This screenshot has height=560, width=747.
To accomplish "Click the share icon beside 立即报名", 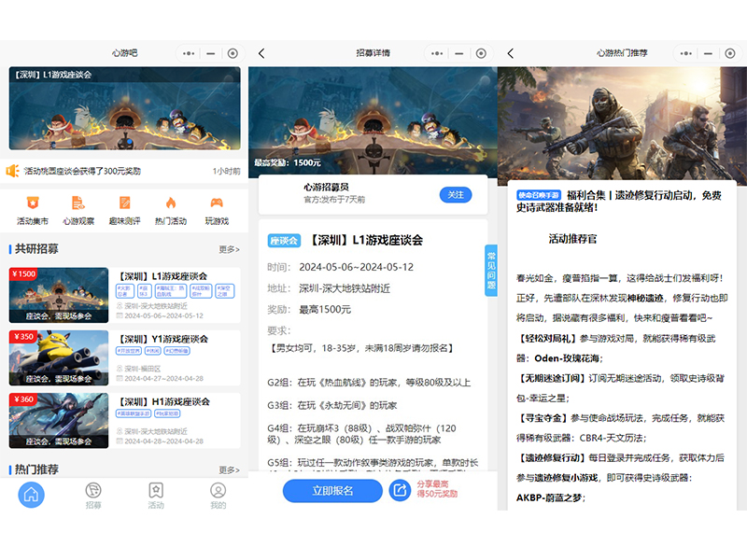I will point(400,490).
